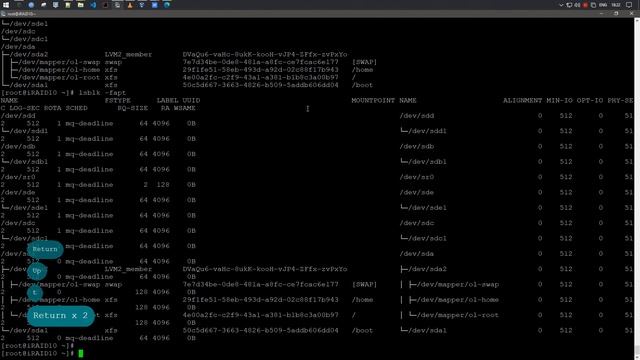Click '/dev/mapper/ol-root' in right NAME column
The width and height of the screenshot is (640, 360).
[x=458, y=315]
